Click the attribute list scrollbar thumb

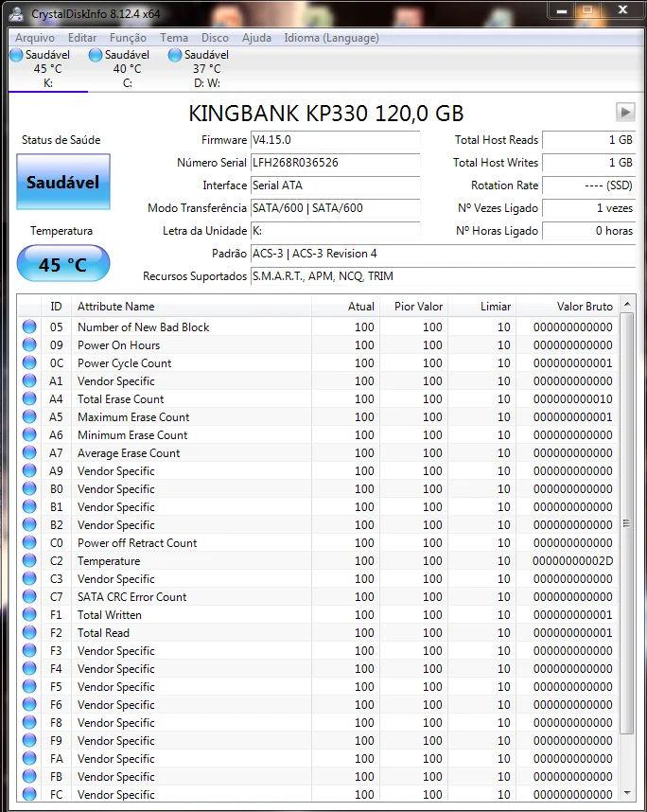(x=627, y=523)
